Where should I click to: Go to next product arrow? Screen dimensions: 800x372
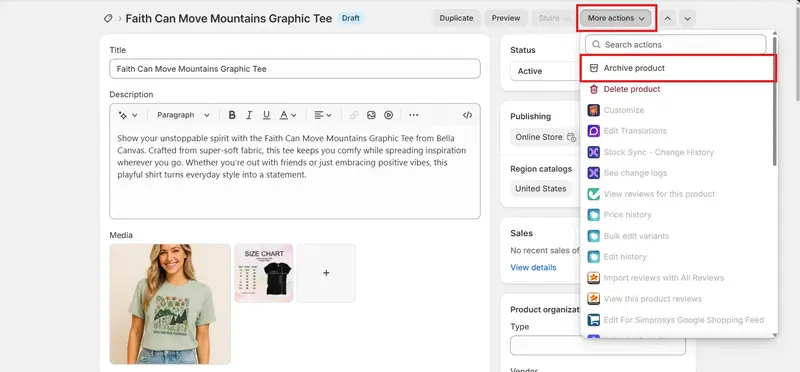pos(687,19)
